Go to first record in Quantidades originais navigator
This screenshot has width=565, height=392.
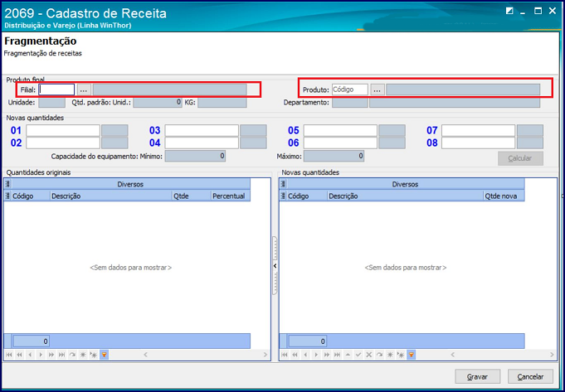click(9, 355)
